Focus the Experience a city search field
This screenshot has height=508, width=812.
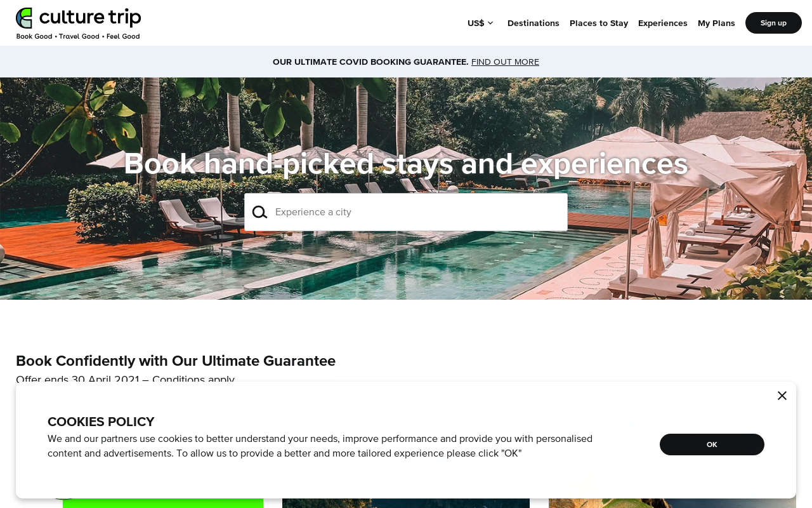(406, 212)
